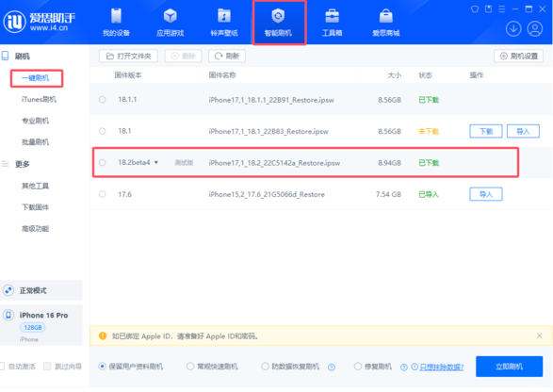Click the skin/theme shirt icon in title bar
The height and width of the screenshot is (392, 553).
pyautogui.click(x=475, y=9)
